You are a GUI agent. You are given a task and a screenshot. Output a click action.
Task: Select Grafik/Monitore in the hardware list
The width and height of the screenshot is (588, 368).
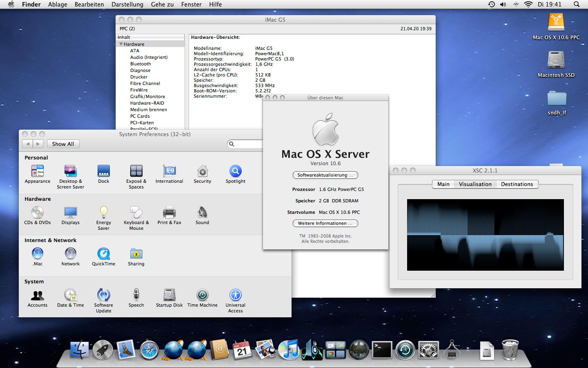coord(147,96)
